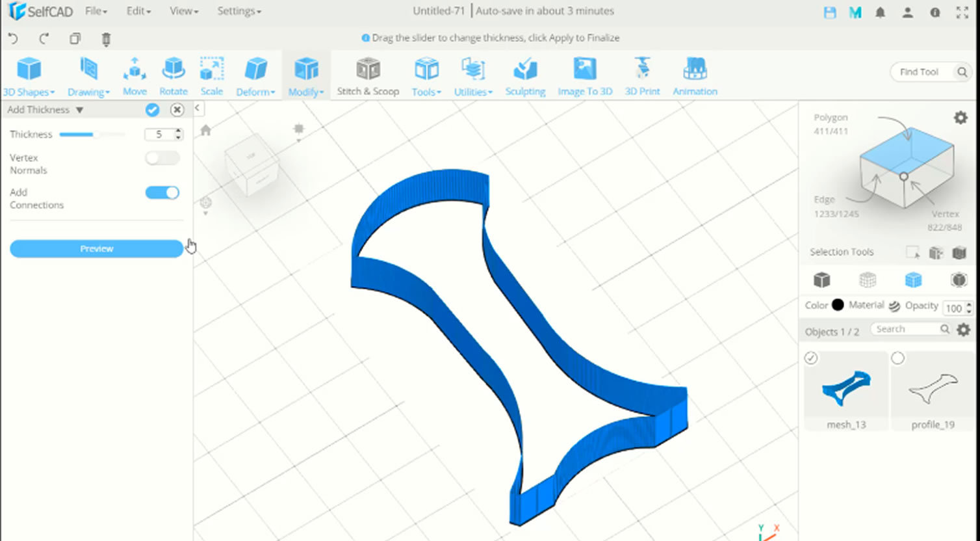
Task: Open the Edit menu
Action: tap(138, 11)
